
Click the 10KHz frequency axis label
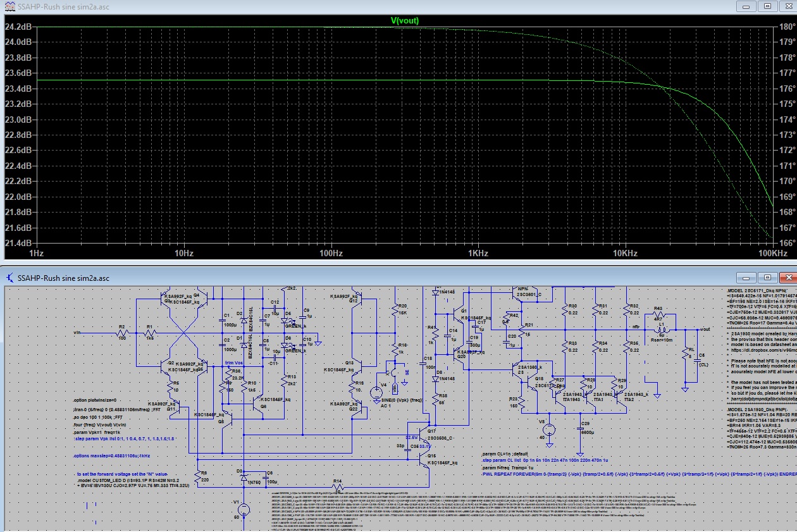point(627,253)
